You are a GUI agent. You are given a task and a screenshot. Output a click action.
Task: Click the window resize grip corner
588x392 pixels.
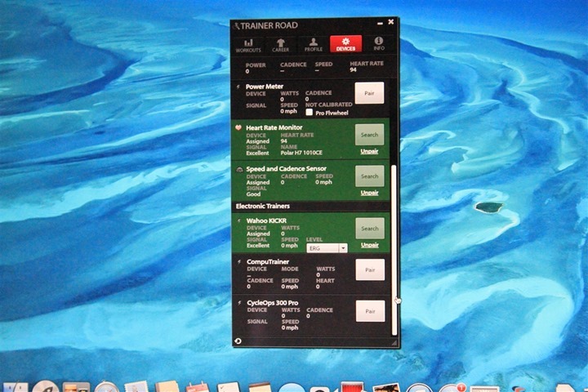[x=394, y=342]
